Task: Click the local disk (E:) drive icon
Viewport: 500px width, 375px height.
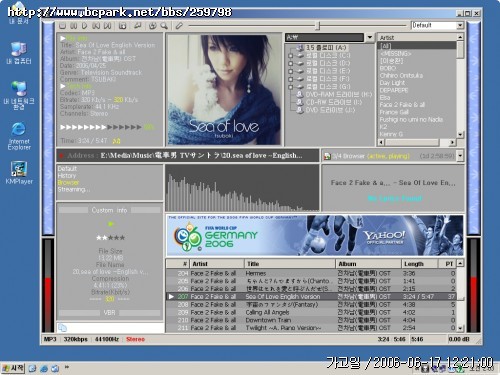Action: pos(300,71)
